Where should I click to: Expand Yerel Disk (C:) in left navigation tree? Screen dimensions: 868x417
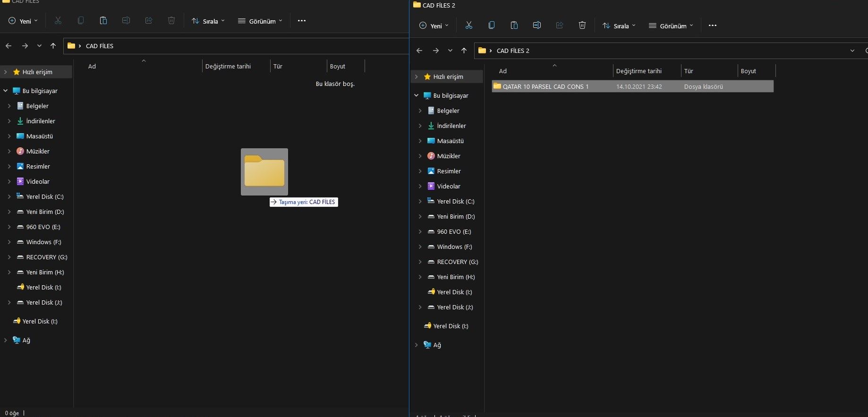(x=9, y=196)
